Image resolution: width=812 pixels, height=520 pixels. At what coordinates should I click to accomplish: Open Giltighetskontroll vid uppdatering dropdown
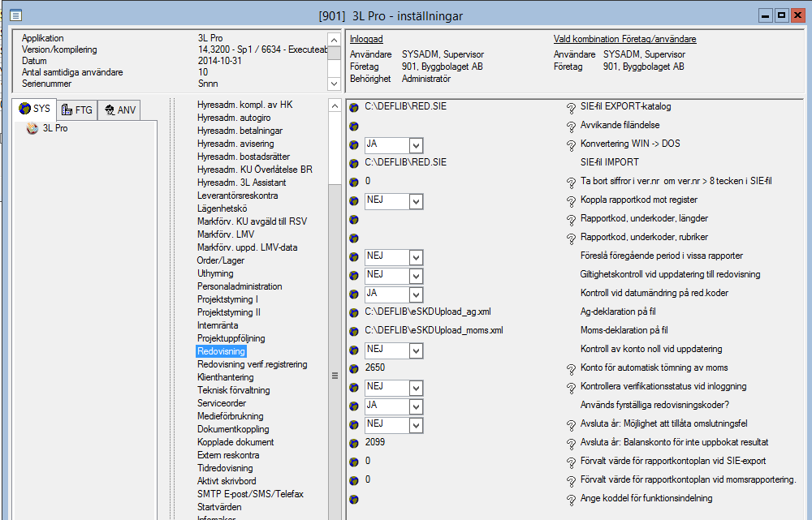point(416,276)
